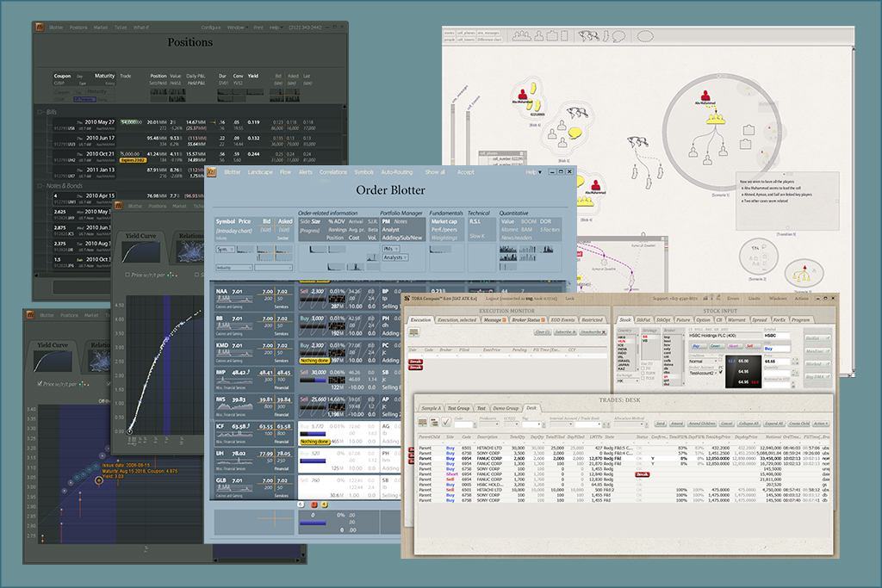
Task: Collapse the Notes & Bonds group
Action: point(40,186)
